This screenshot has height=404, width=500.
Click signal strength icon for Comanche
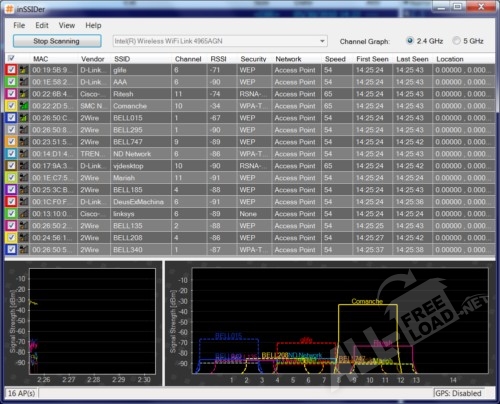click(x=24, y=106)
